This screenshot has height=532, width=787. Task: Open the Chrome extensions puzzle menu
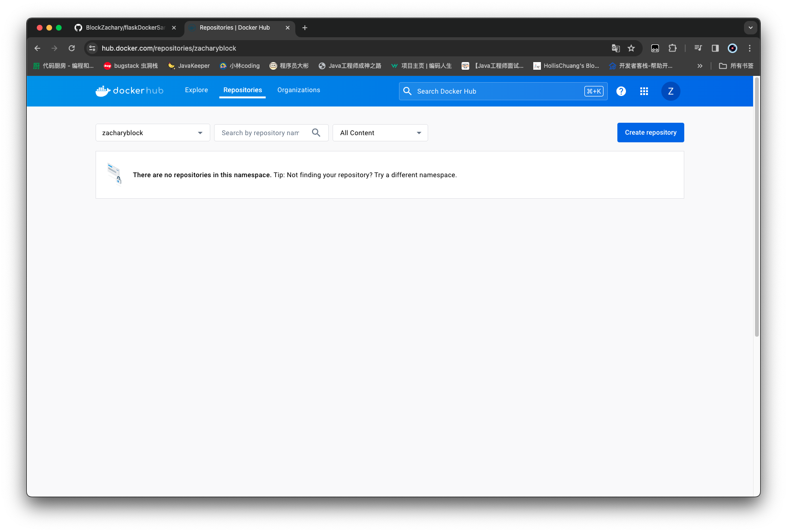(672, 48)
